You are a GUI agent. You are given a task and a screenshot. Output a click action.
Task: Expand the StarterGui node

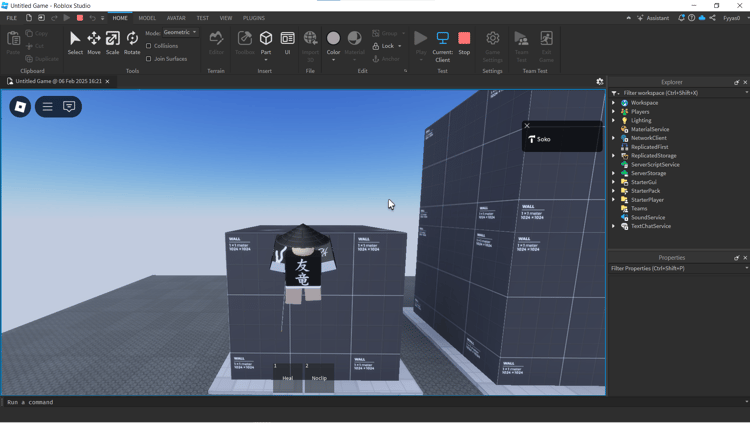(614, 182)
